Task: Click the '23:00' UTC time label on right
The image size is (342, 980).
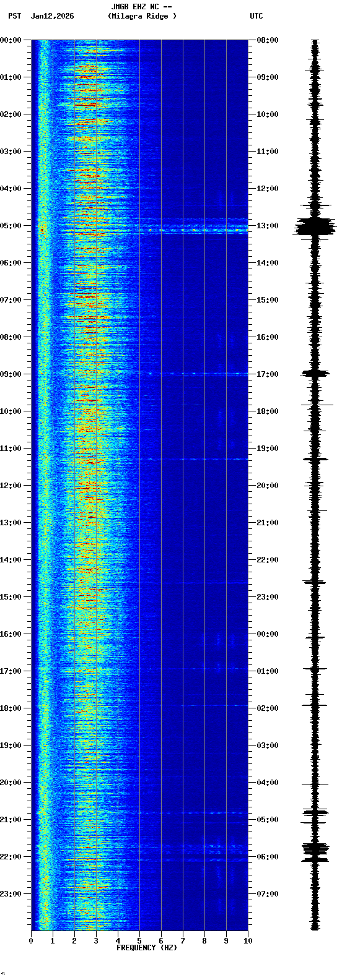Action: 268,597
